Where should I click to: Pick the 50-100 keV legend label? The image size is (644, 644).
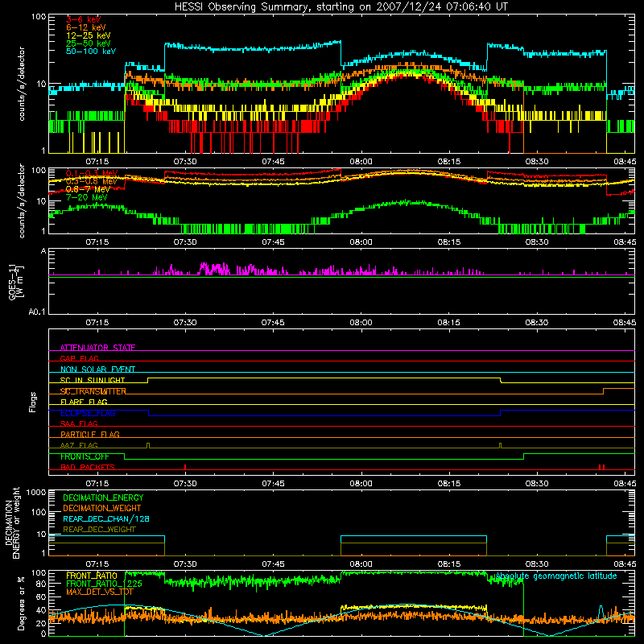pos(91,52)
